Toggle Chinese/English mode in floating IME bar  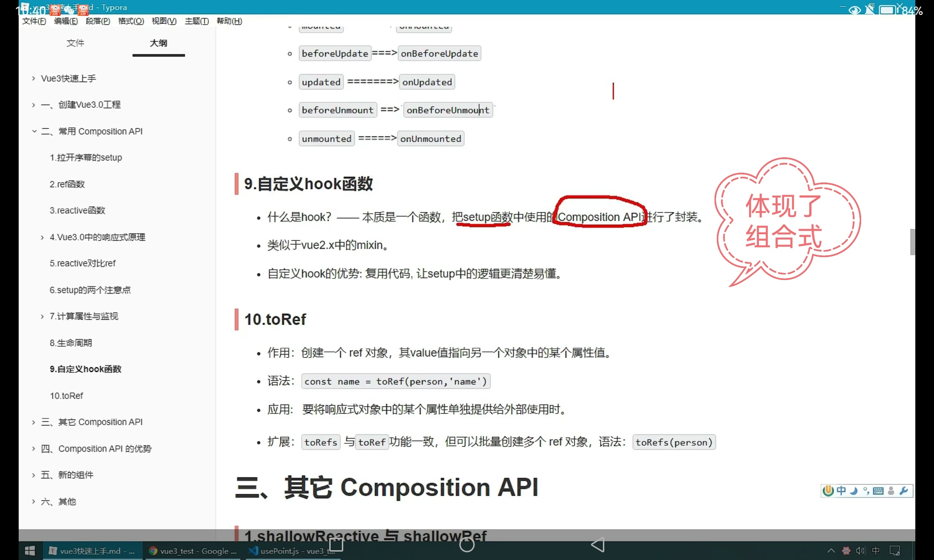[x=841, y=490]
